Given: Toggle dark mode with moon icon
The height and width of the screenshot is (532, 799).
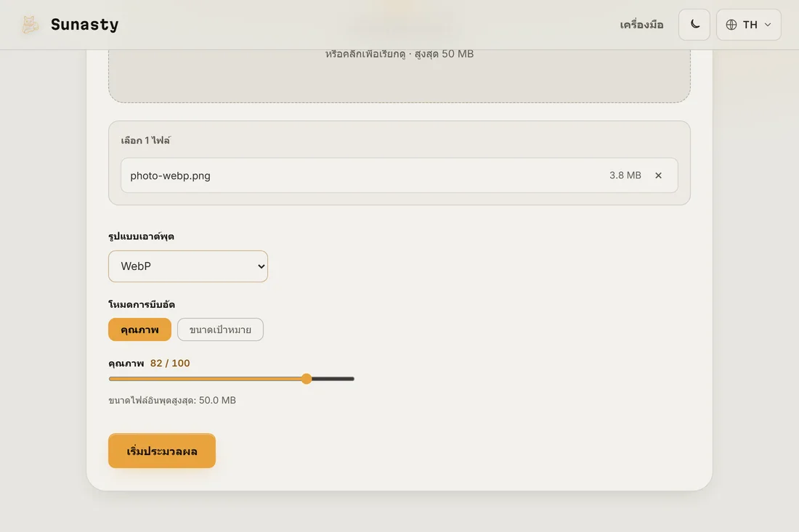Looking at the screenshot, I should point(694,25).
